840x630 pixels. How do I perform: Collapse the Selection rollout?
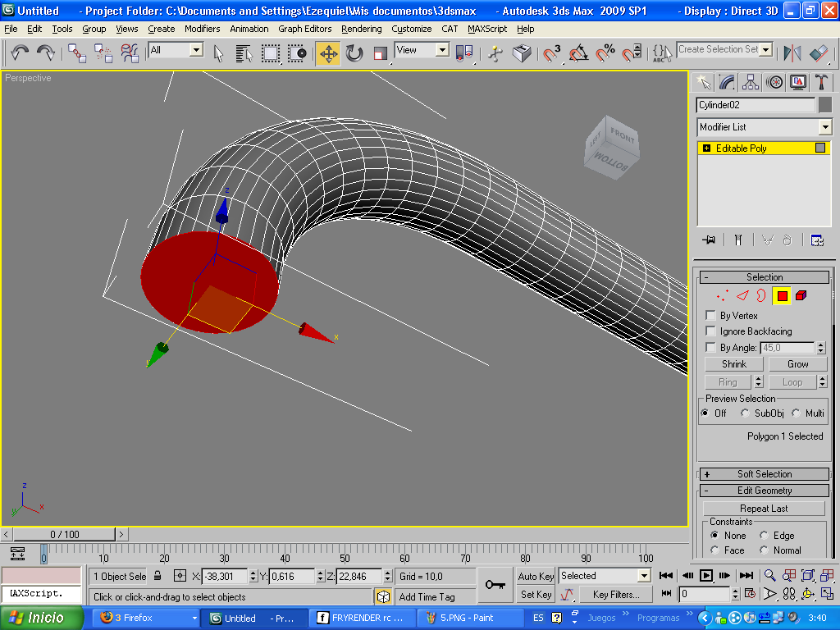click(x=765, y=277)
